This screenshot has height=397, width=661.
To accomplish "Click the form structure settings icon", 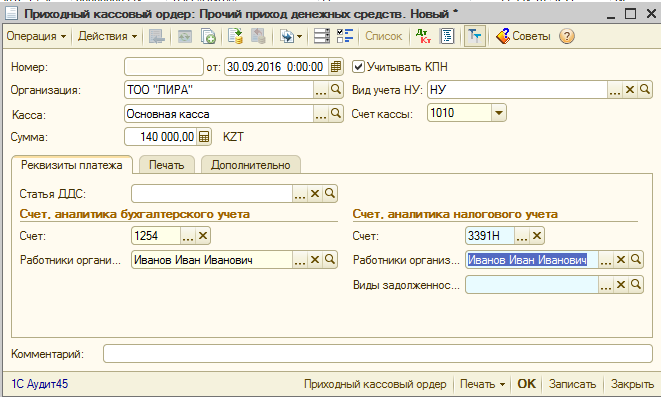I will pos(322,36).
